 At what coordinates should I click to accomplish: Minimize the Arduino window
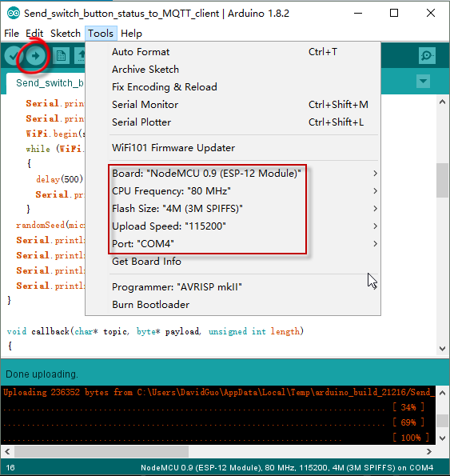pyautogui.click(x=358, y=14)
